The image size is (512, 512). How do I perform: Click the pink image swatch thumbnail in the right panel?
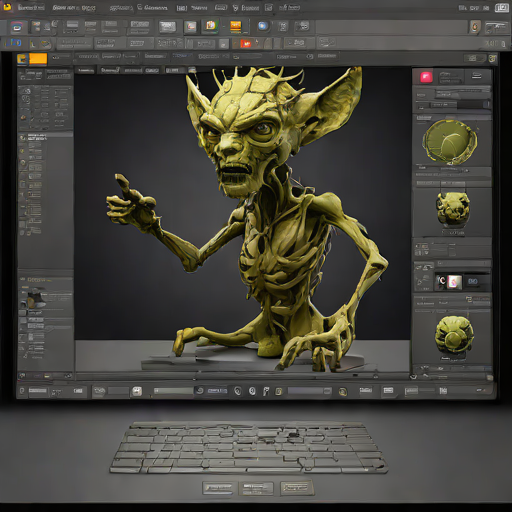(x=454, y=282)
